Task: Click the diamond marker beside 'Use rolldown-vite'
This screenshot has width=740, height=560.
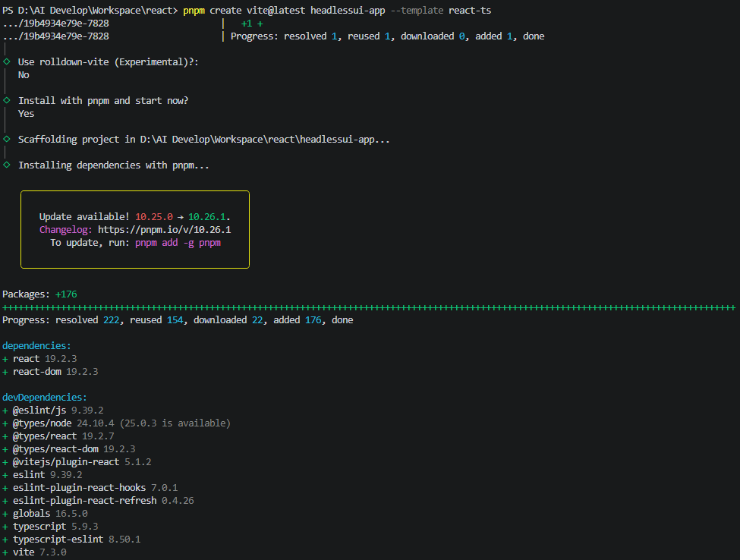Action: click(7, 61)
